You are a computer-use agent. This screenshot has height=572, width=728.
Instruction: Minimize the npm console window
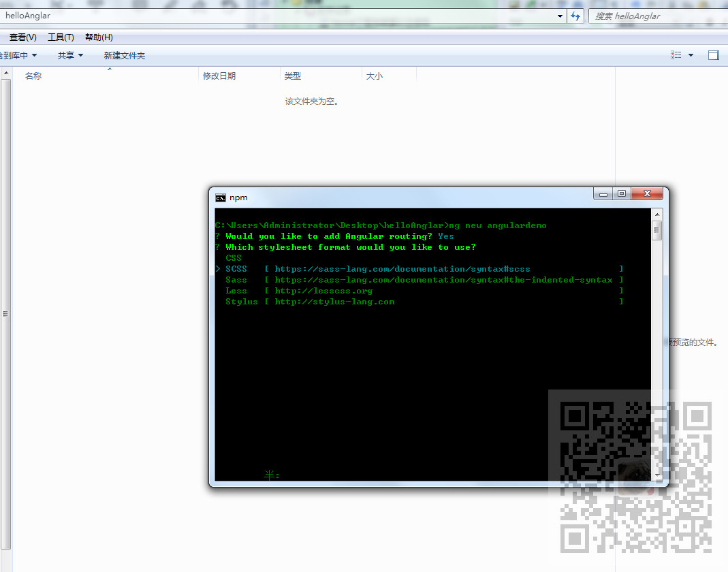(603, 194)
